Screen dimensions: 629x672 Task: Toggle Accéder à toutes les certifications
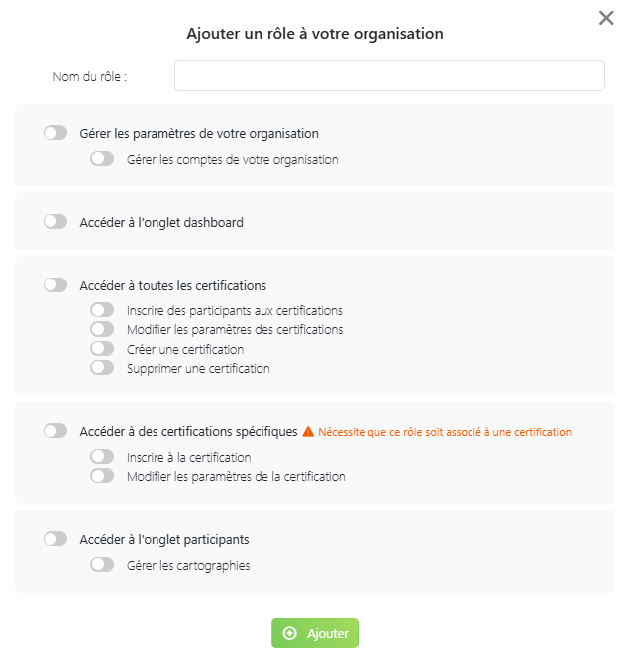click(x=55, y=285)
